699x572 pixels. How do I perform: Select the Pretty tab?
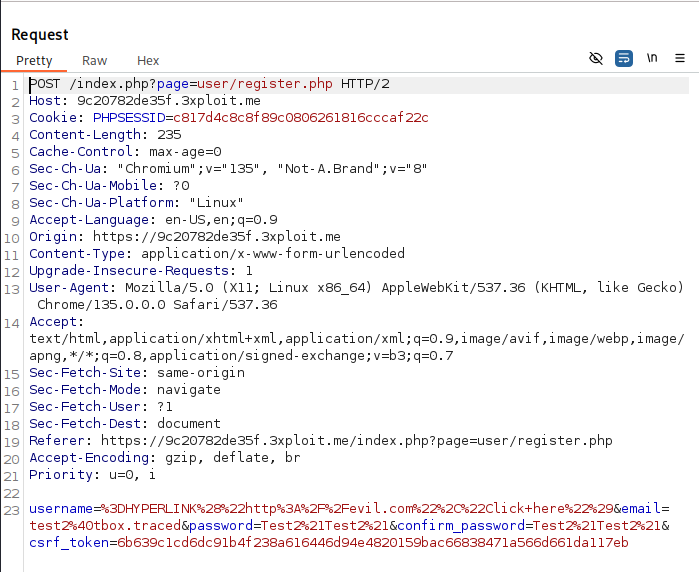(x=34, y=61)
